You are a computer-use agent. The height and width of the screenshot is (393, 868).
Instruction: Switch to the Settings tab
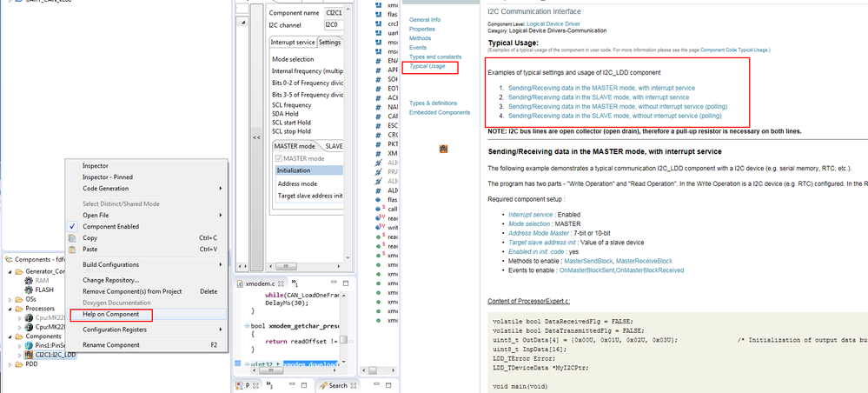tap(330, 42)
